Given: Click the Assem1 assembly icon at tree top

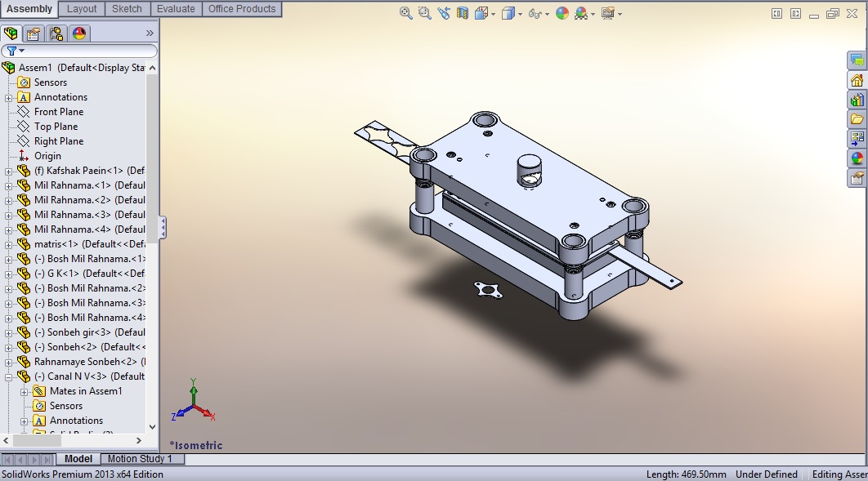Looking at the screenshot, I should point(8,68).
